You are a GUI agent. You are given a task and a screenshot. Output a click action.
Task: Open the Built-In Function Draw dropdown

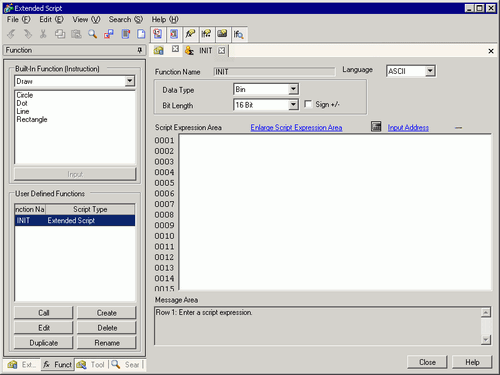tap(129, 81)
